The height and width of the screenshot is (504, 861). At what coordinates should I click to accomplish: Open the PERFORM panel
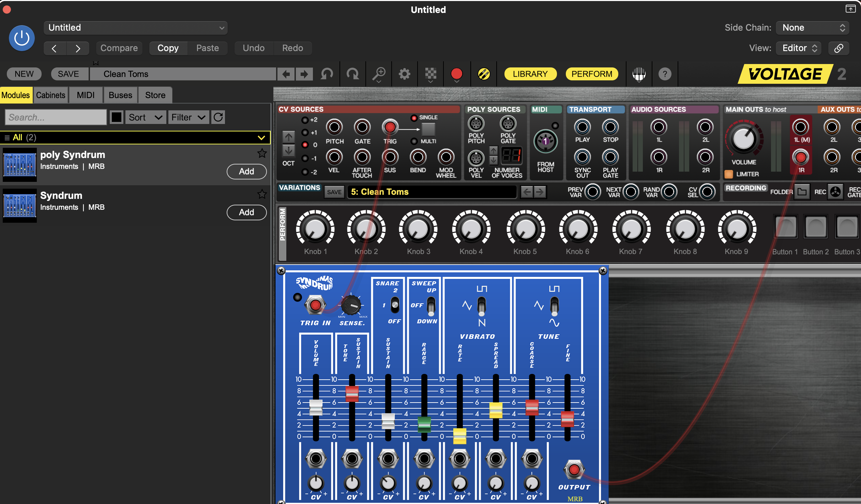tap(592, 74)
